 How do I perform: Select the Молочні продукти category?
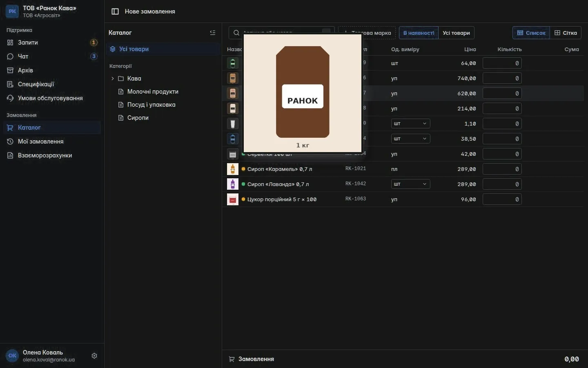coord(163,92)
